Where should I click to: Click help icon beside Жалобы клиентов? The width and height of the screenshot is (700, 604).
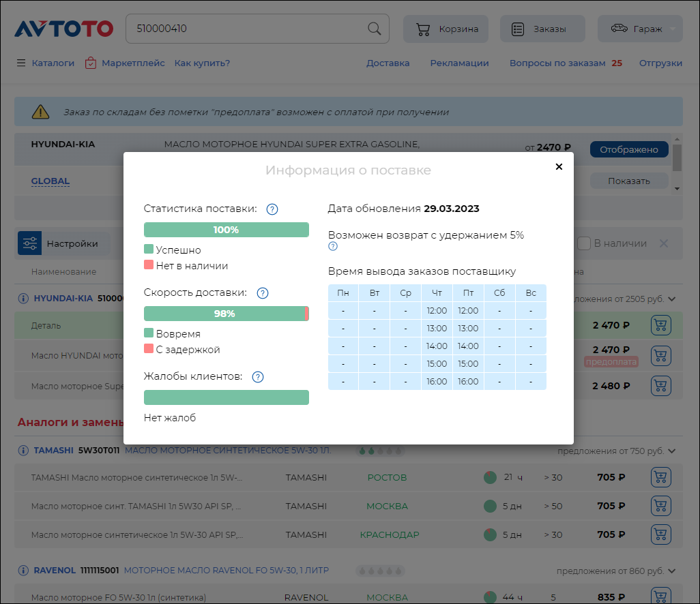pos(258,377)
